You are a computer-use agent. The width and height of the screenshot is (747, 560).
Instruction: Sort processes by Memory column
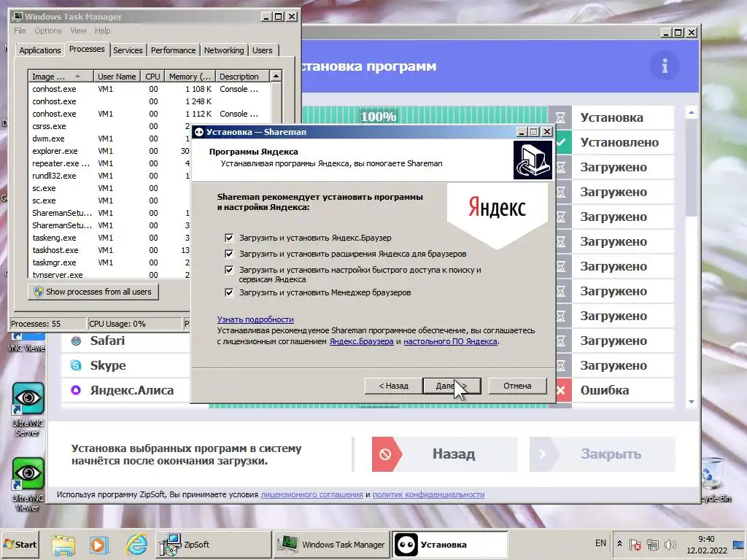pos(190,76)
